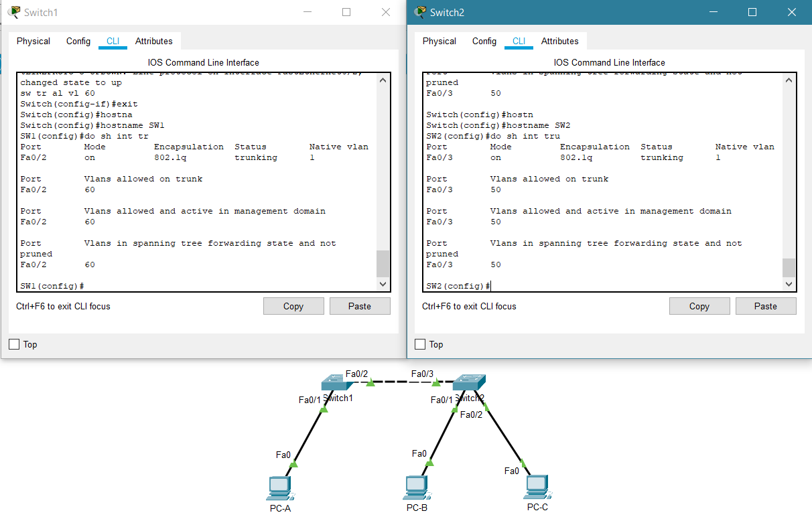The image size is (812, 529).
Task: Click the Switch1 CLI scrollbar thumb
Action: tap(383, 264)
